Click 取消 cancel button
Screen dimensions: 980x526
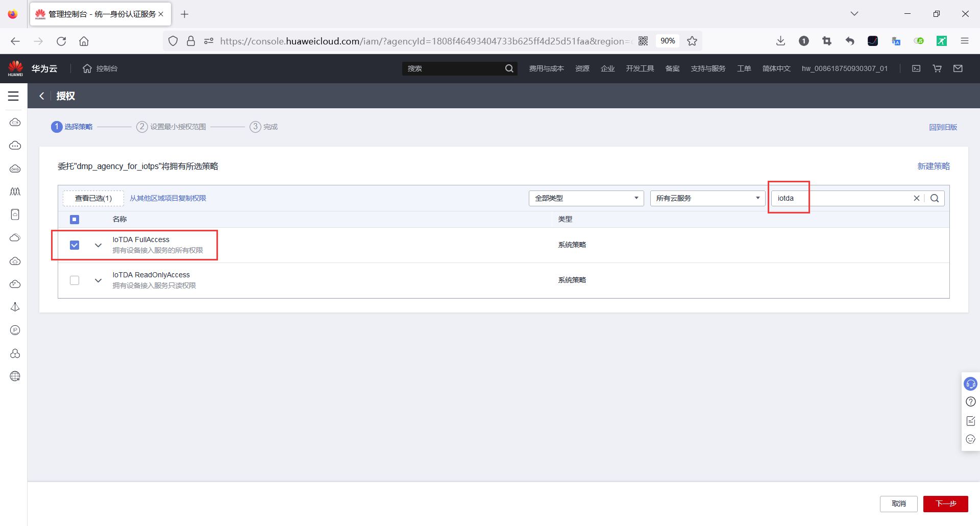coord(898,504)
